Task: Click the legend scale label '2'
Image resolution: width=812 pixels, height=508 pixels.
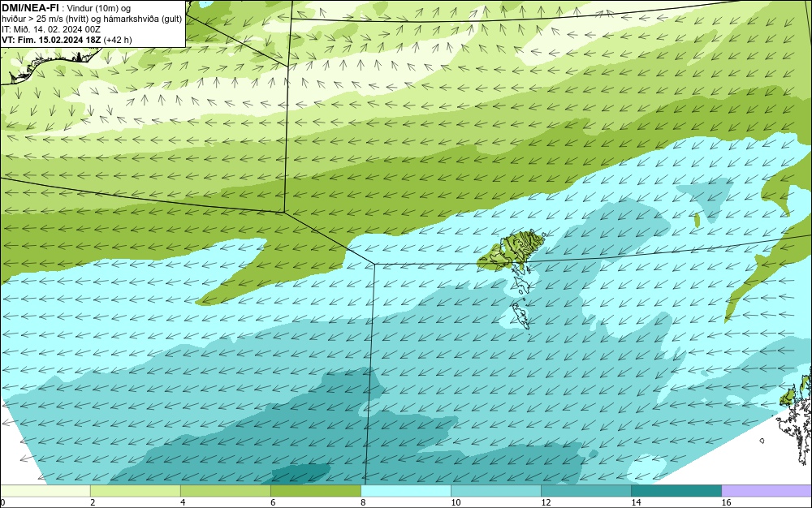Action: (x=93, y=502)
